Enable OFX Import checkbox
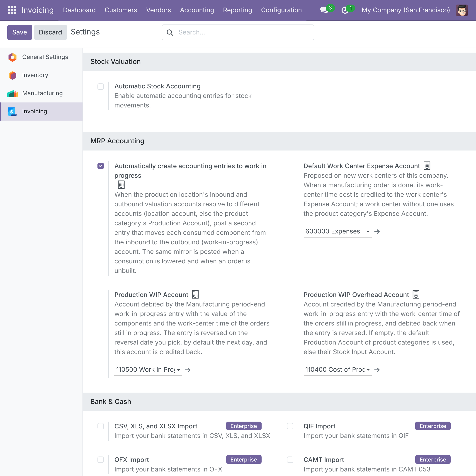The image size is (476, 476). 100,459
